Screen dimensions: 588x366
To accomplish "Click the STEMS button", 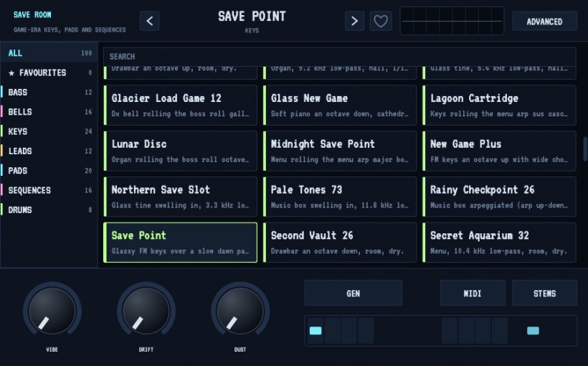I will (544, 294).
